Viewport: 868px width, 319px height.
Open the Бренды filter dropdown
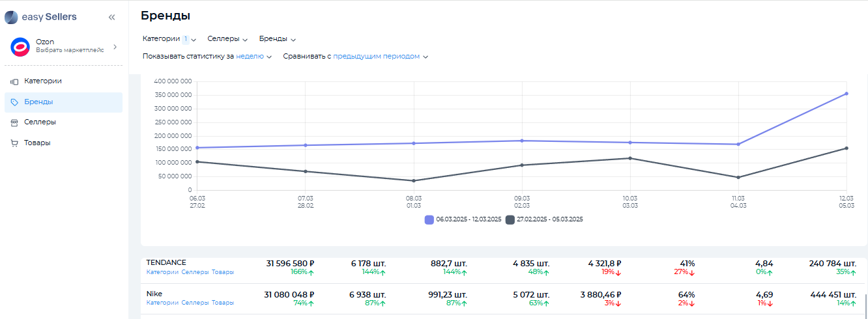tap(277, 39)
